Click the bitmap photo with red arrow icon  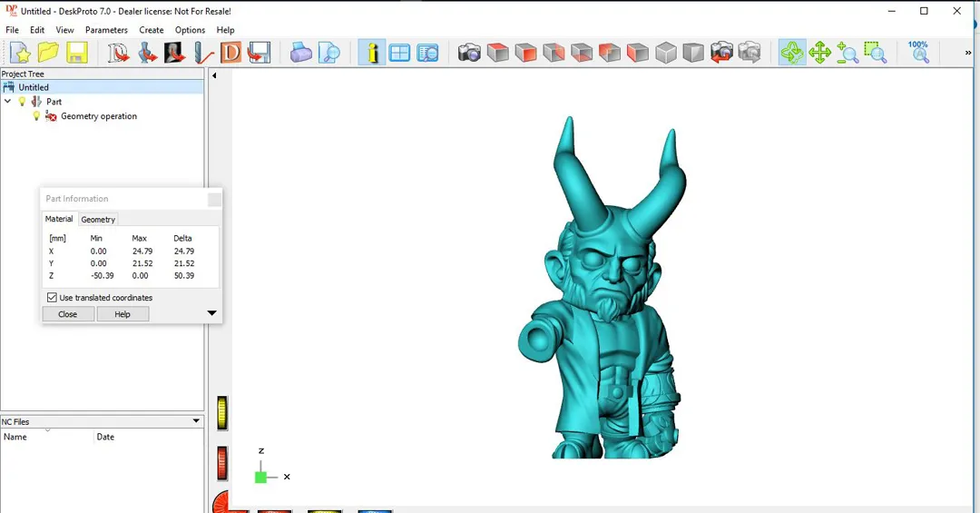click(x=174, y=53)
